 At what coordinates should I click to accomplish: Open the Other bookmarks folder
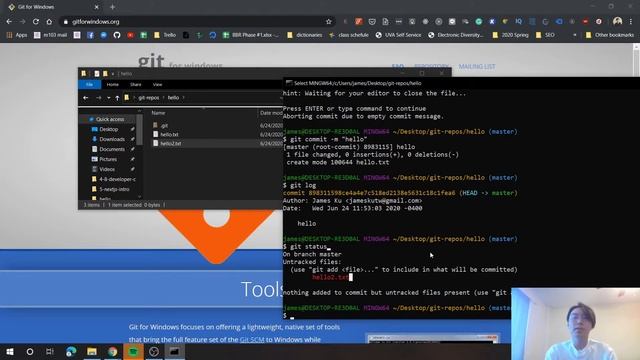[610, 35]
